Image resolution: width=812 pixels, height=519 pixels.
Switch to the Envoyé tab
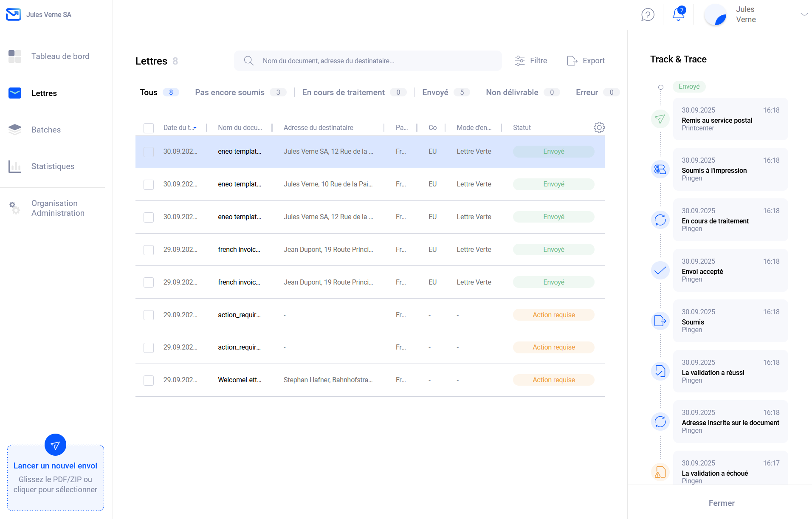(x=435, y=92)
